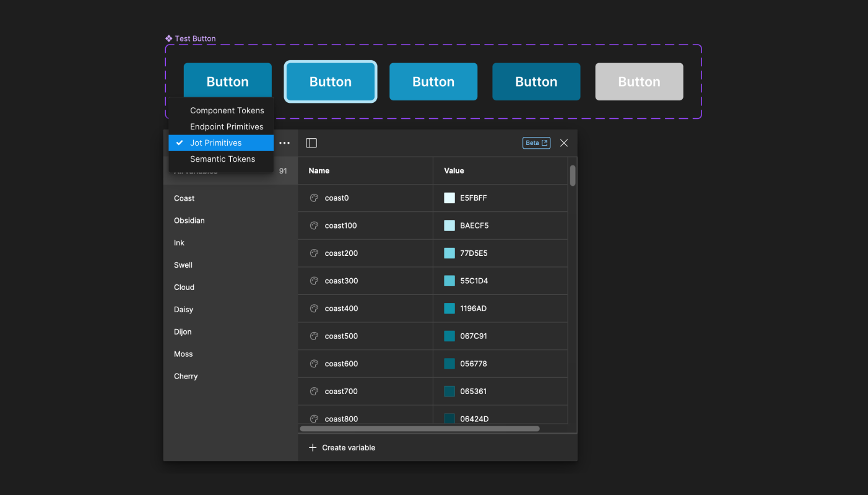Click the BAECF5 color swatch
This screenshot has height=495, width=868.
pos(449,226)
